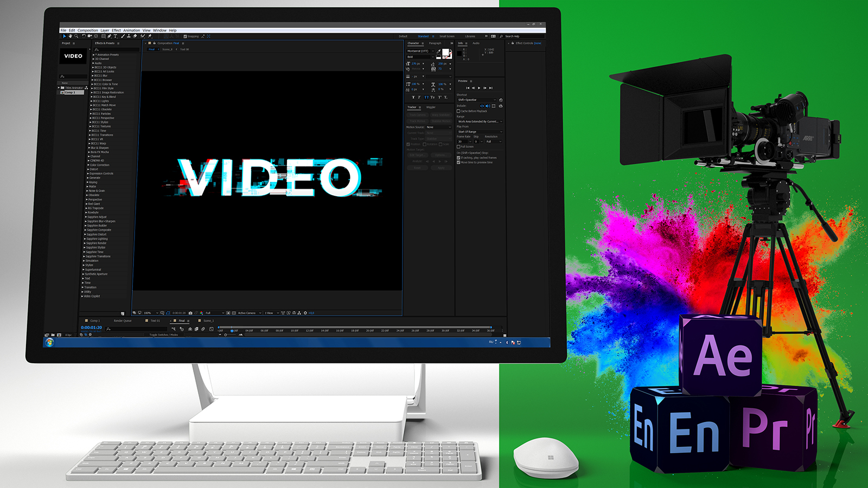868x488 pixels.
Task: Select the Clone Stamp tool
Action: [129, 36]
